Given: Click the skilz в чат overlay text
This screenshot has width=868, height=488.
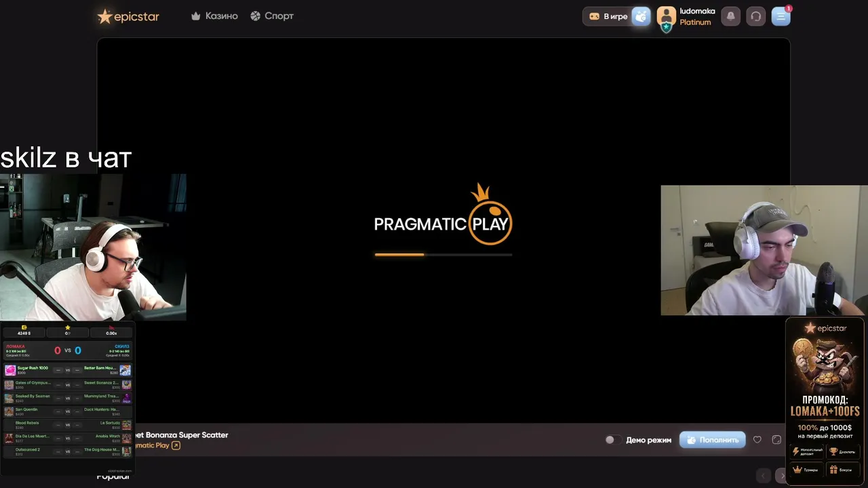Looking at the screenshot, I should 66,158.
